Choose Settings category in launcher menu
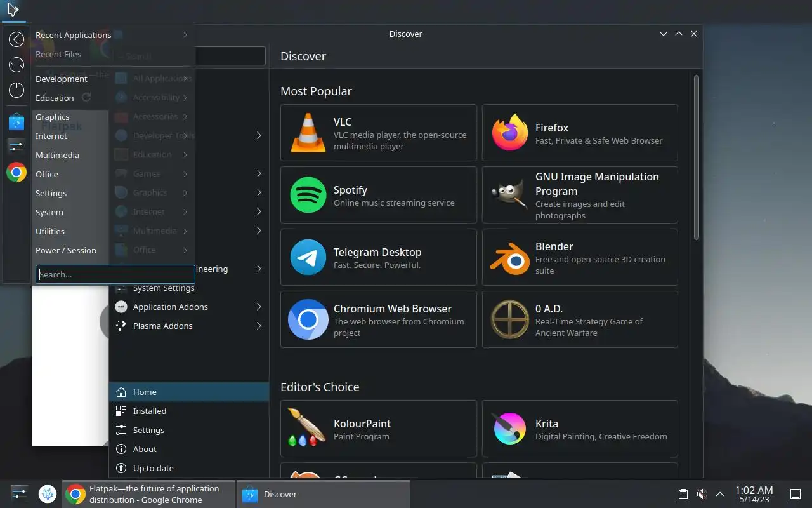The image size is (812, 508). [x=51, y=193]
